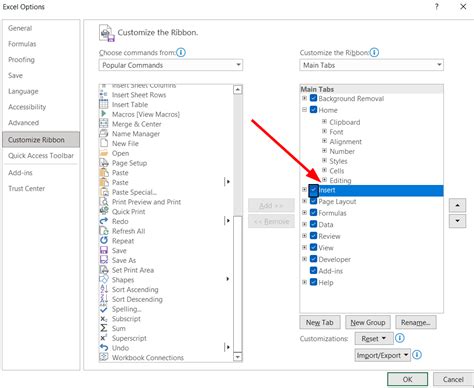Screen dimensions: 474x388
Task: Select the Insert Table icon
Action: [104, 104]
